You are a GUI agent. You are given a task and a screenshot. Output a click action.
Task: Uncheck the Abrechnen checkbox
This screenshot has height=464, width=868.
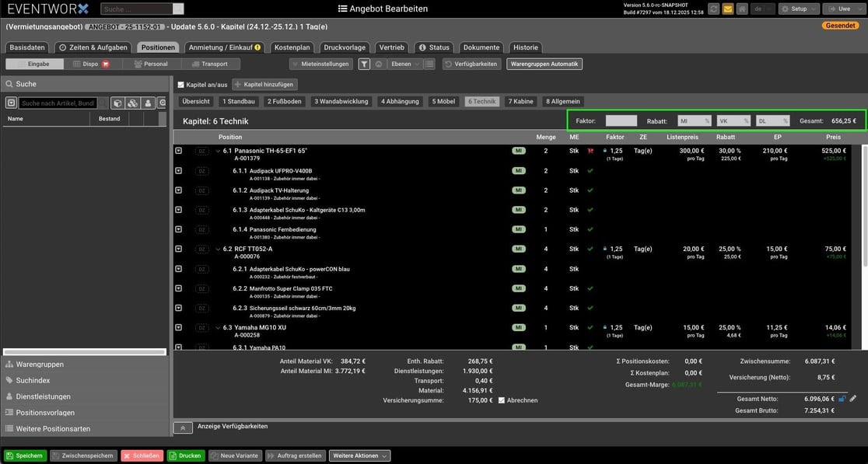pyautogui.click(x=501, y=400)
